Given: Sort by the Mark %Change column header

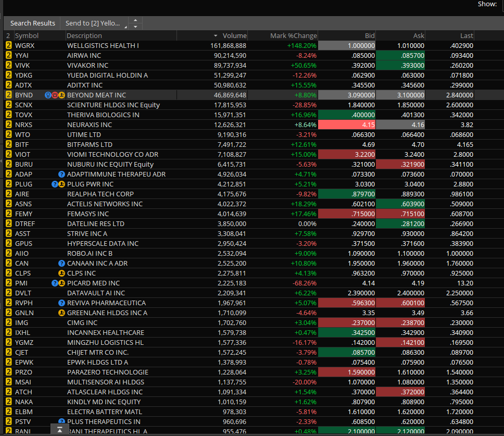Looking at the screenshot, I should tap(294, 36).
